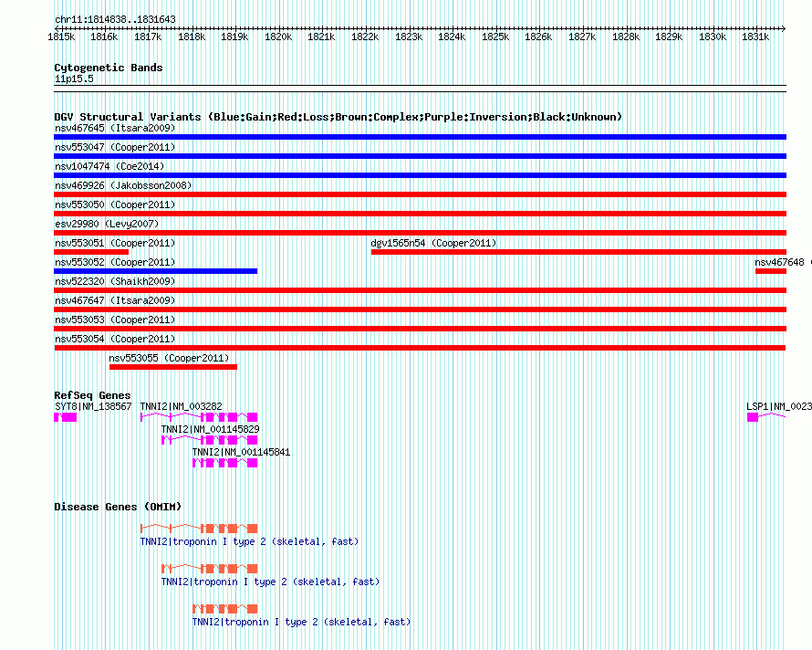Click the nsv553054 (Cooper2011) red loss bar
The width and height of the screenshot is (812, 650).
pos(420,348)
